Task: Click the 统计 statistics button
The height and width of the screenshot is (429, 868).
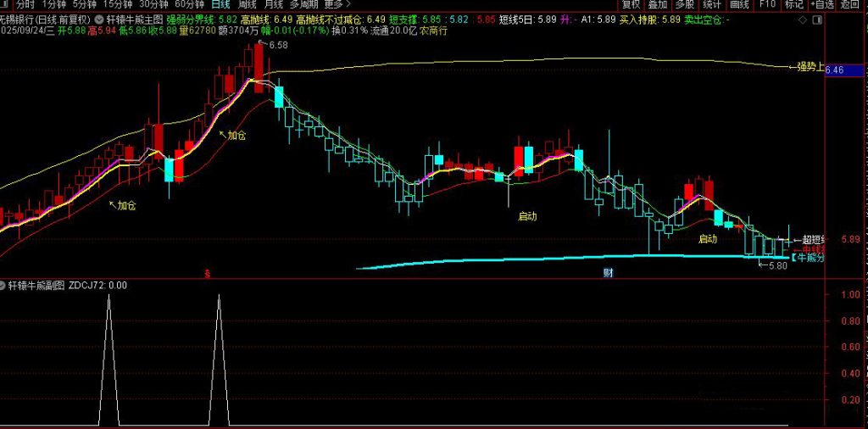Action: pos(712,4)
